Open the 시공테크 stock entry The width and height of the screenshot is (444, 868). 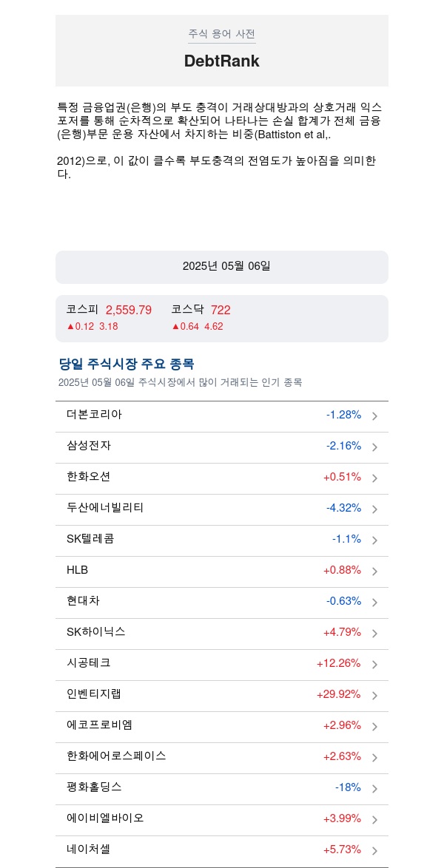tap(222, 665)
